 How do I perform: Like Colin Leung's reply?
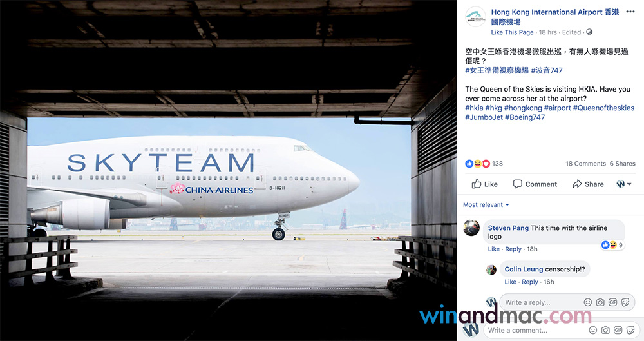click(x=511, y=282)
